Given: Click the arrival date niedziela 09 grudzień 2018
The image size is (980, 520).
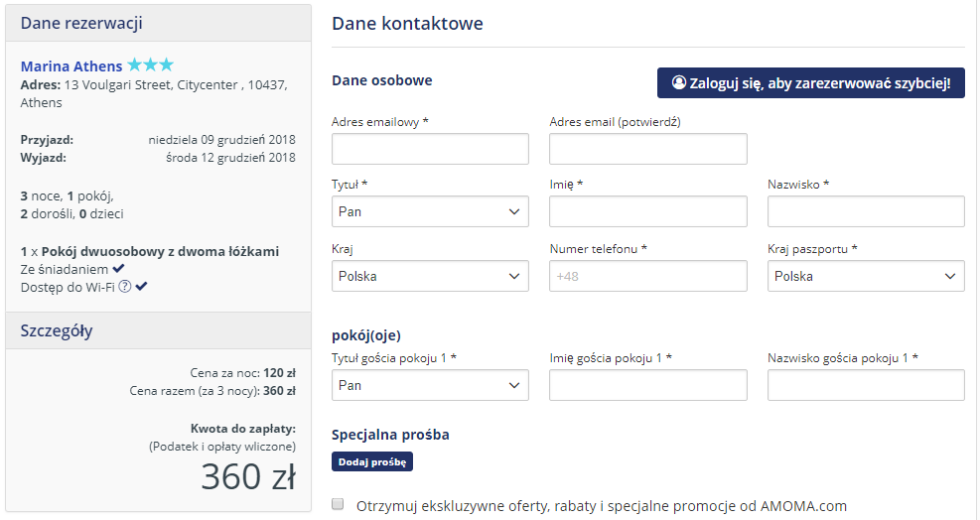Looking at the screenshot, I should click(221, 139).
